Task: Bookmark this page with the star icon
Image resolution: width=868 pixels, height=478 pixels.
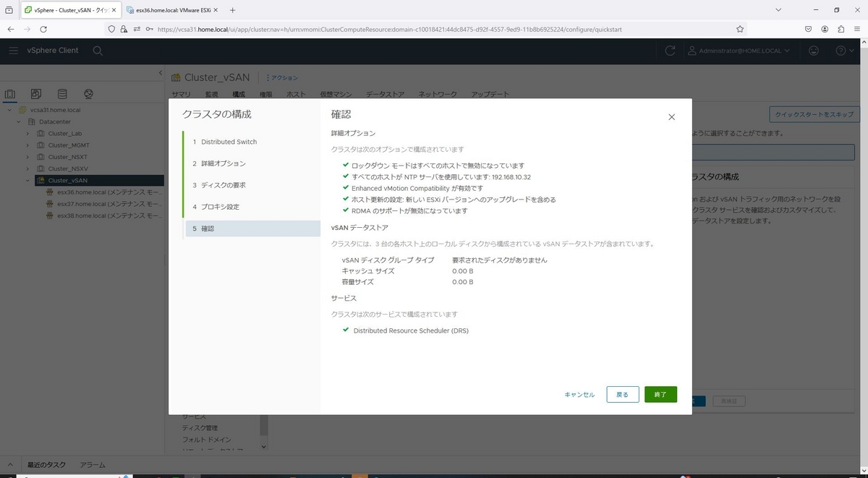Action: [x=740, y=29]
